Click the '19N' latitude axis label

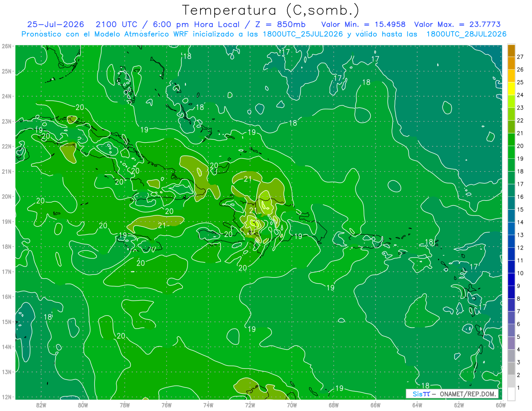6,221
